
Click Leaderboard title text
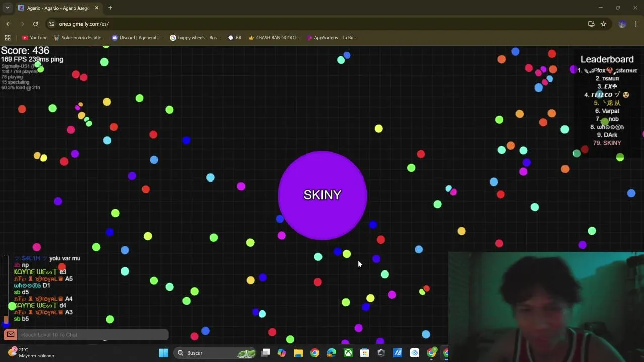[607, 59]
